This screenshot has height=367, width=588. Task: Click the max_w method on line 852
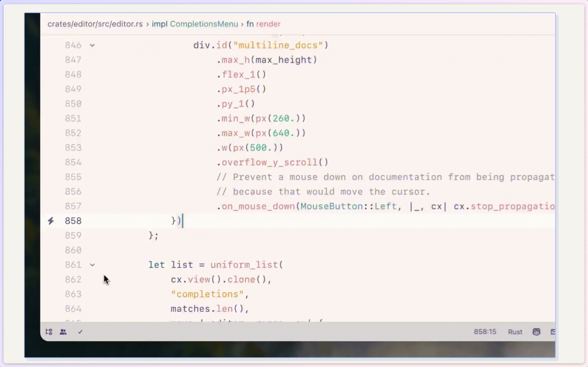coord(236,133)
